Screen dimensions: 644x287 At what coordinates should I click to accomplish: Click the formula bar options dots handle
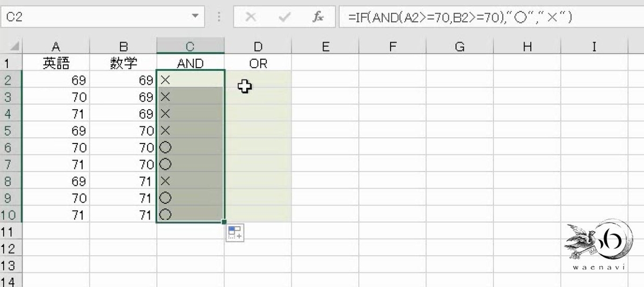pos(218,17)
